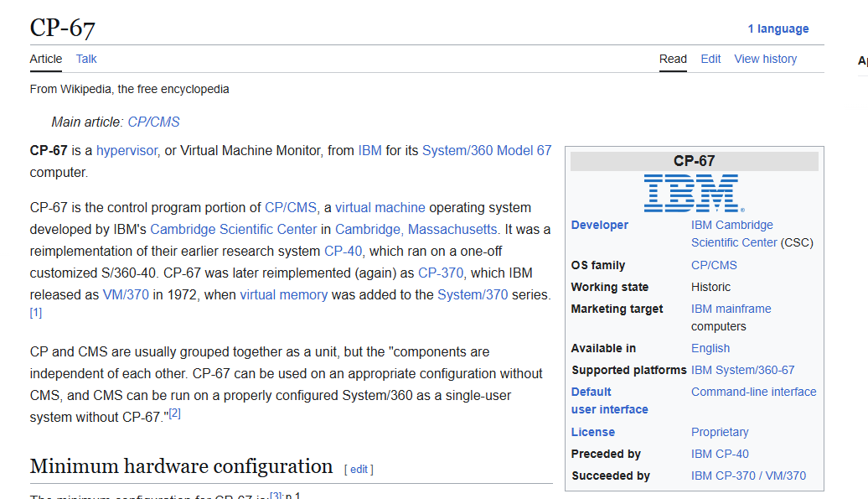The width and height of the screenshot is (868, 499).
Task: Click the page title heading CP-67
Action: point(63,29)
